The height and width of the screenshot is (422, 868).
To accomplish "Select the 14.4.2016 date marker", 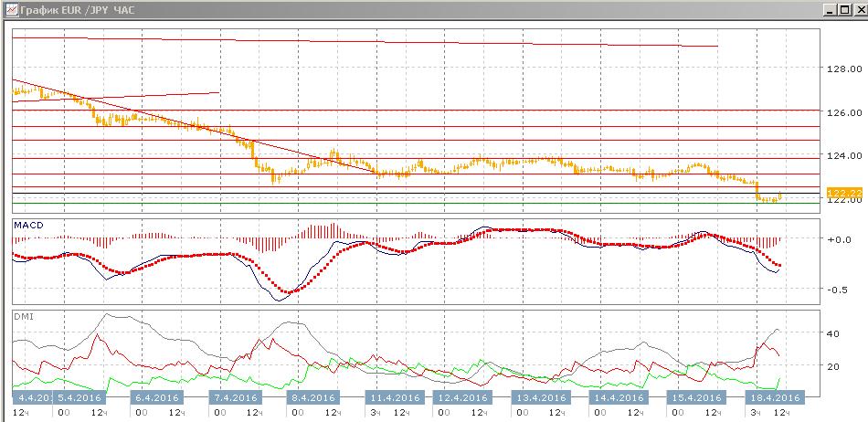I will point(618,397).
